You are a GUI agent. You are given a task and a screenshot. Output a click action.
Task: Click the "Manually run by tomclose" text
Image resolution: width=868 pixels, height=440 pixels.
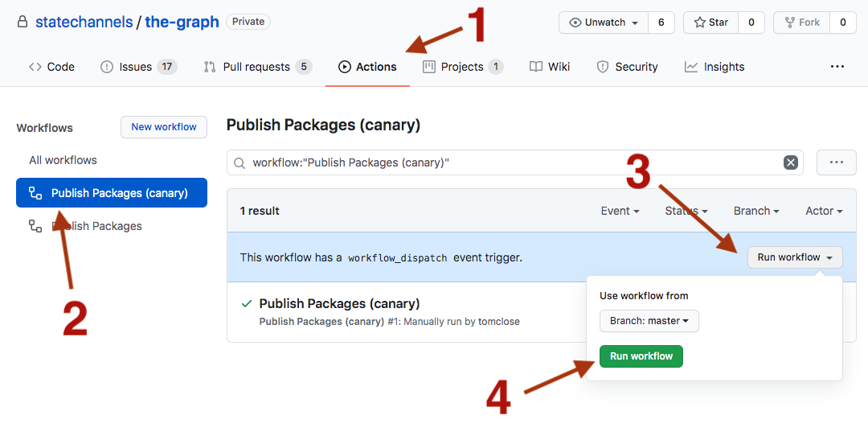click(461, 322)
